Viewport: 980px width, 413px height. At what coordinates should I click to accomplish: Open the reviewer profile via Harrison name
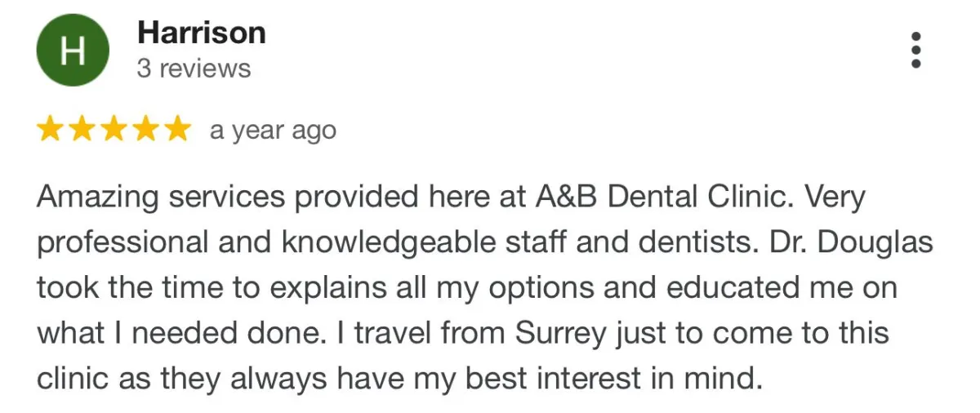click(x=202, y=33)
